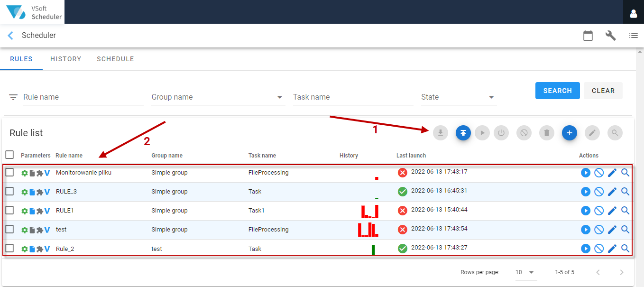Viewport: 644px width, 287px height.
Task: View details of RULE_3
Action: click(626, 192)
